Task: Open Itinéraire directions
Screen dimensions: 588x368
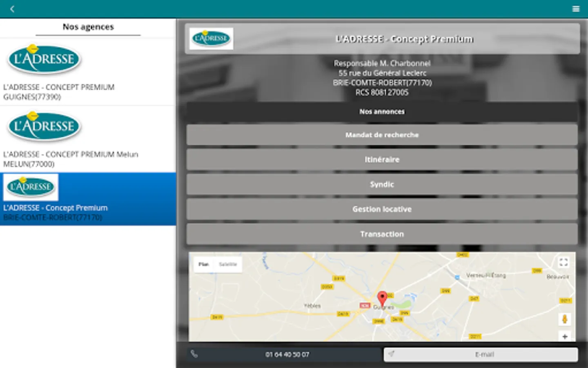Action: pyautogui.click(x=382, y=159)
